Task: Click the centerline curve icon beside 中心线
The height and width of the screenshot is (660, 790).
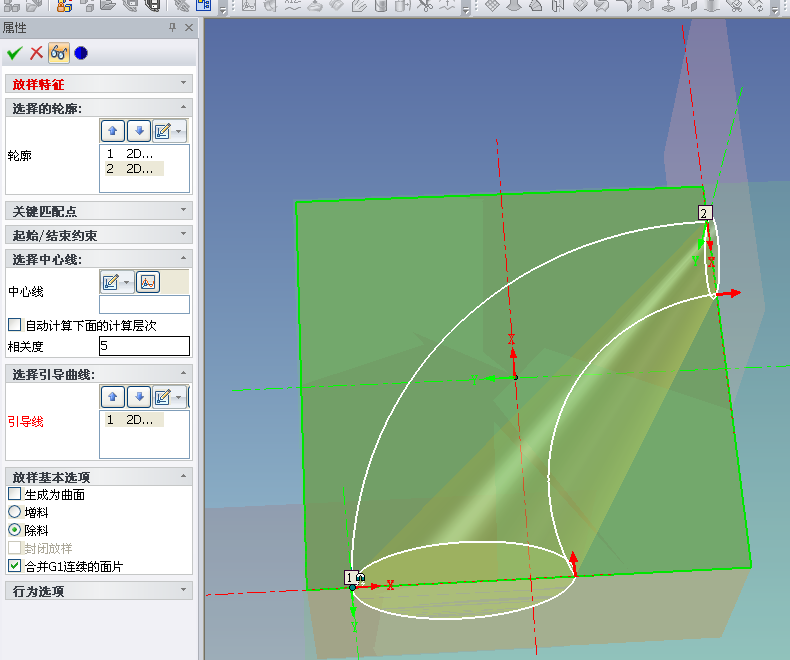Action: (x=147, y=282)
